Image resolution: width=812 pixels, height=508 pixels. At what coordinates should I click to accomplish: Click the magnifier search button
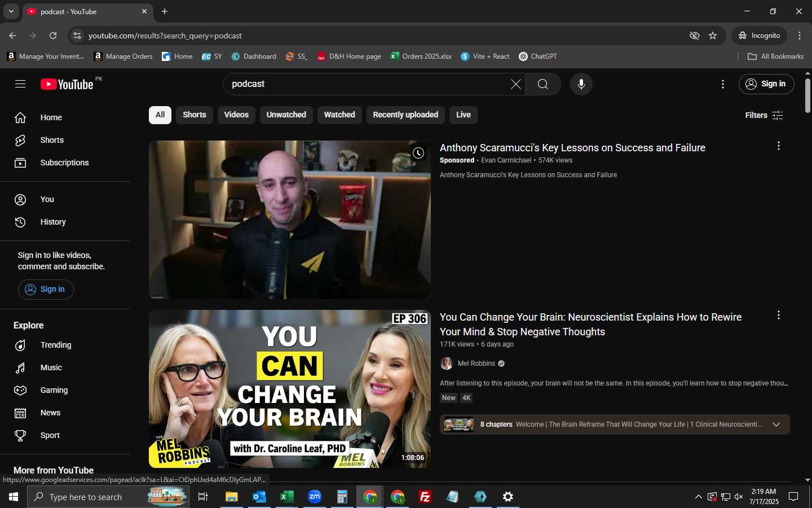click(x=542, y=84)
